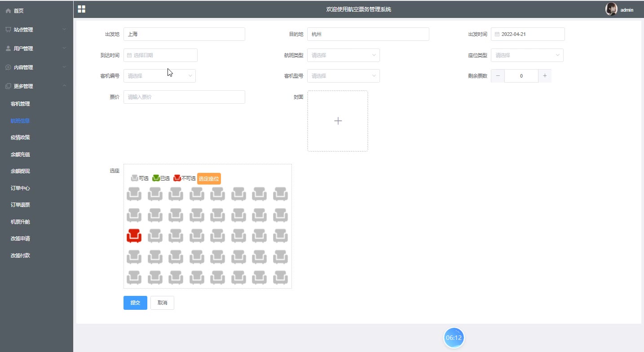This screenshot has width=644, height=352.
Task: Click the 剩余票数 number field
Action: [x=521, y=76]
